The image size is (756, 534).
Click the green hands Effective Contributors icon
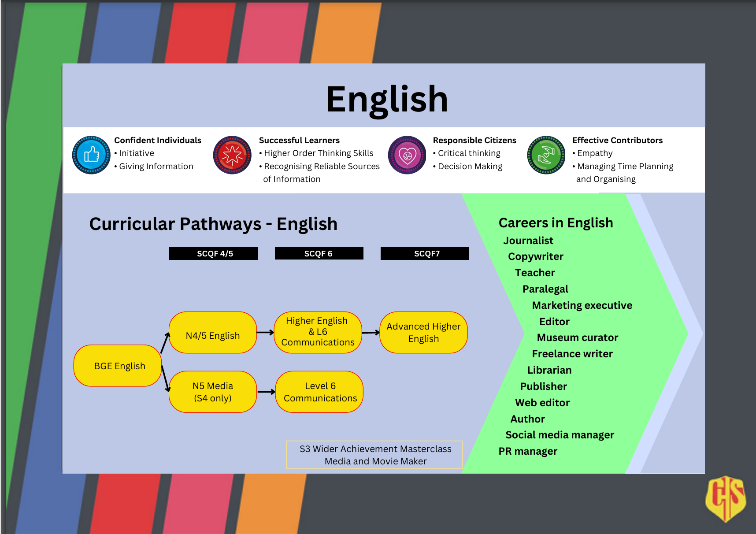coord(546,155)
